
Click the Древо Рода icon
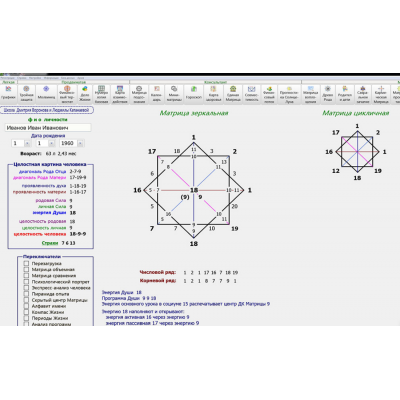pyautogui.click(x=328, y=94)
